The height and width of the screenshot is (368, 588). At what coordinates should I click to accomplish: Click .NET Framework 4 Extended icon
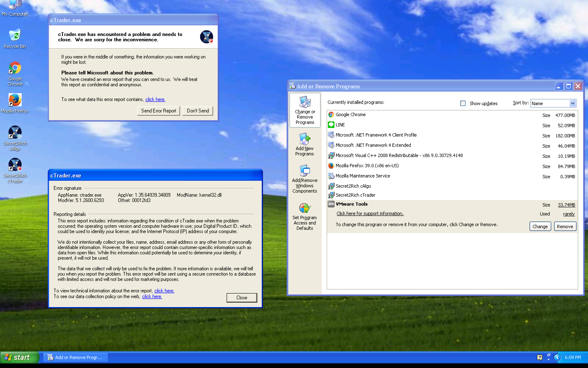331,145
